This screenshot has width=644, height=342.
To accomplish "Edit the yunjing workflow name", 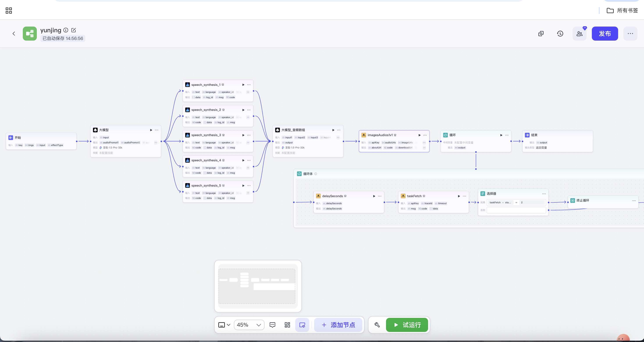I will tap(73, 30).
